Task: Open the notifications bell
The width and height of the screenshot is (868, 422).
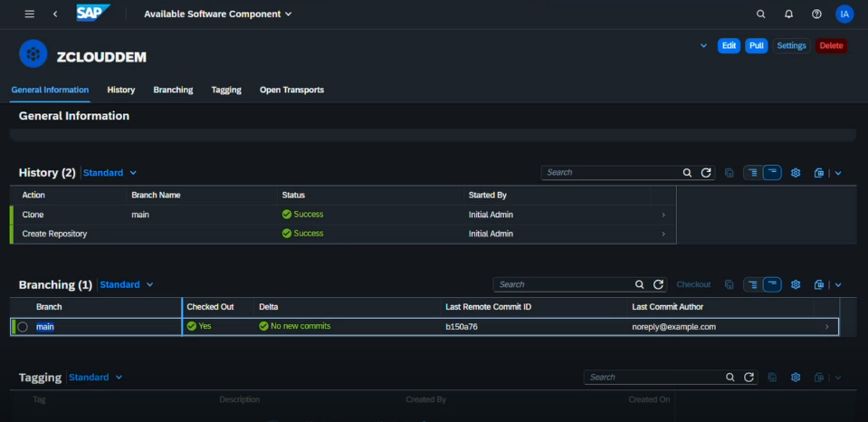Action: pyautogui.click(x=788, y=14)
